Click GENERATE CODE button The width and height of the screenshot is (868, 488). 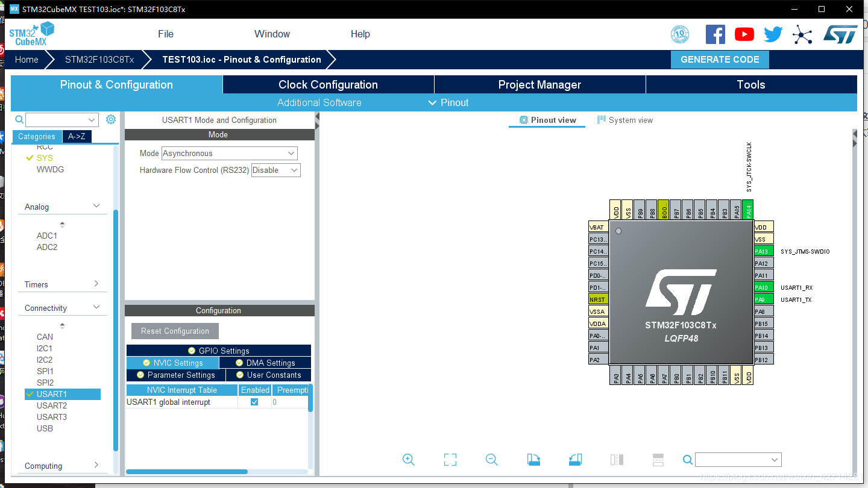click(720, 60)
